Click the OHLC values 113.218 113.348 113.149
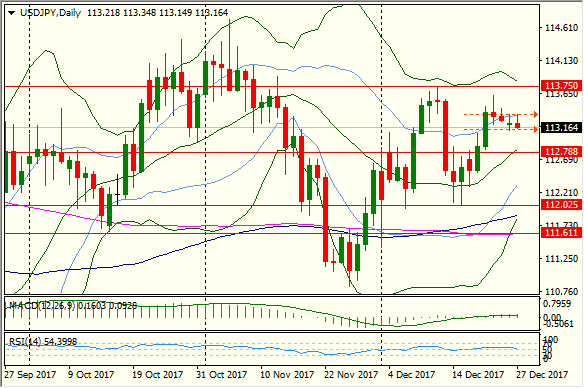The height and width of the screenshot is (388, 584). click(140, 13)
